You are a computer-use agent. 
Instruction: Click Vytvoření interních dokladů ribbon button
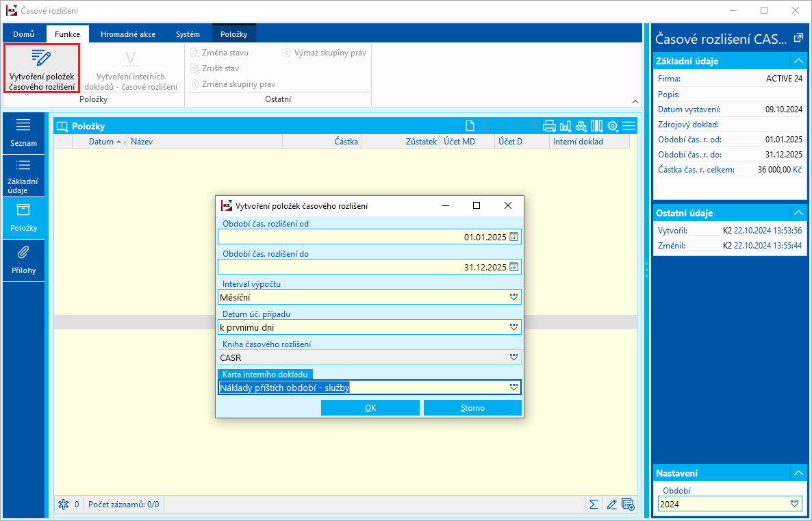131,68
